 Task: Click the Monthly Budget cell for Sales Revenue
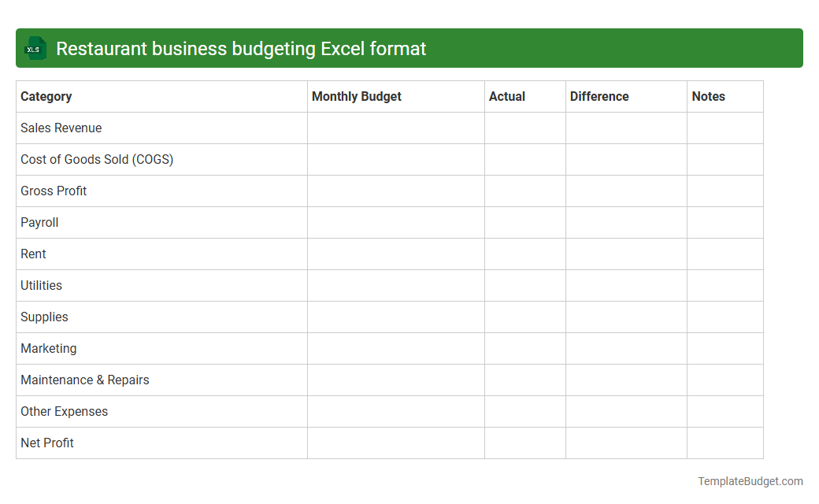[x=395, y=128]
